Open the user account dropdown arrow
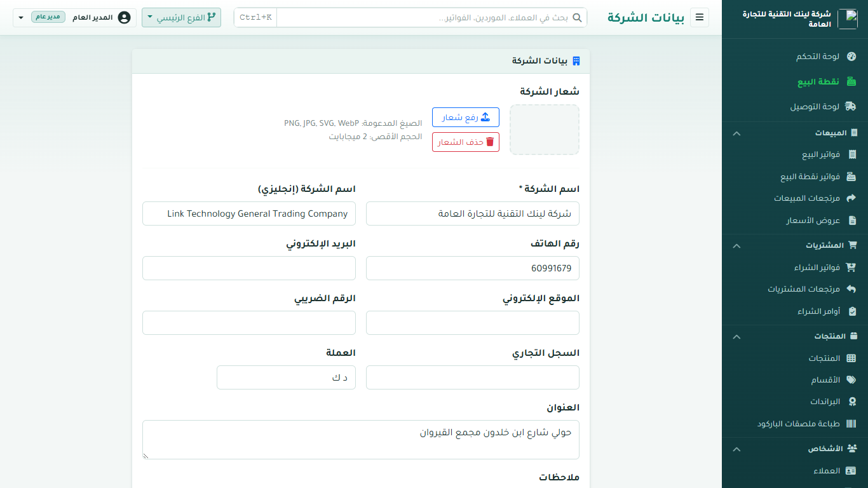This screenshot has width=868, height=488. (21, 18)
